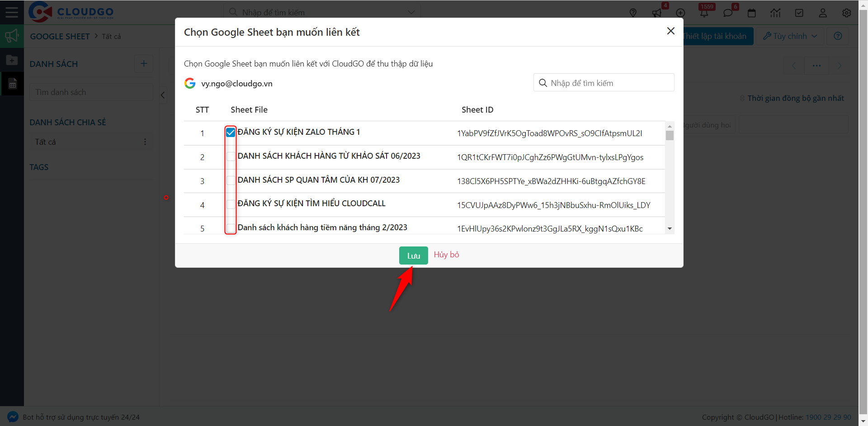This screenshot has height=426, width=868.
Task: Select Tất cả in shared lists
Action: pyautogui.click(x=46, y=142)
